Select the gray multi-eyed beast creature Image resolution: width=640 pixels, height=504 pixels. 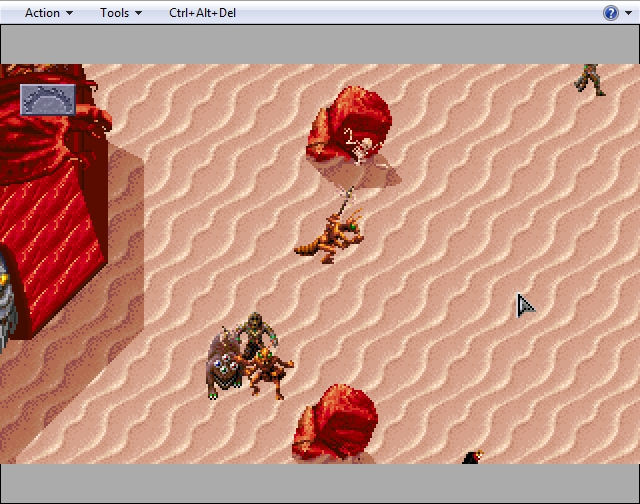point(224,365)
